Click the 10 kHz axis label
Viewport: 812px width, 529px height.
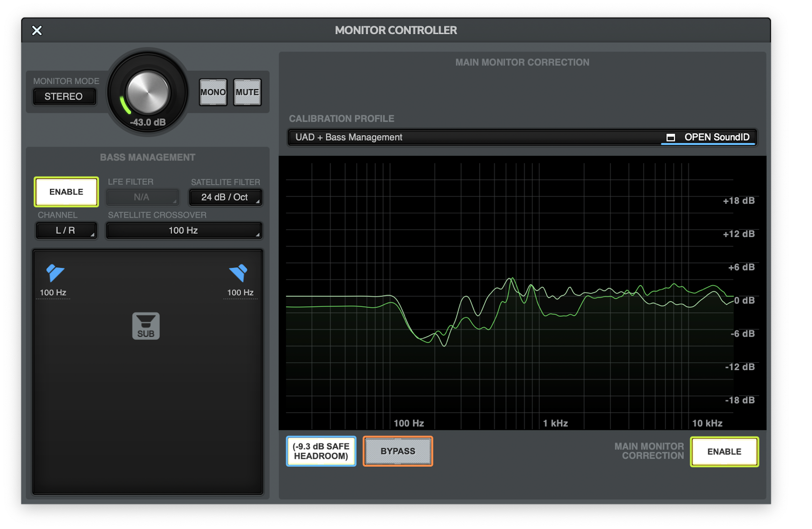(x=707, y=424)
